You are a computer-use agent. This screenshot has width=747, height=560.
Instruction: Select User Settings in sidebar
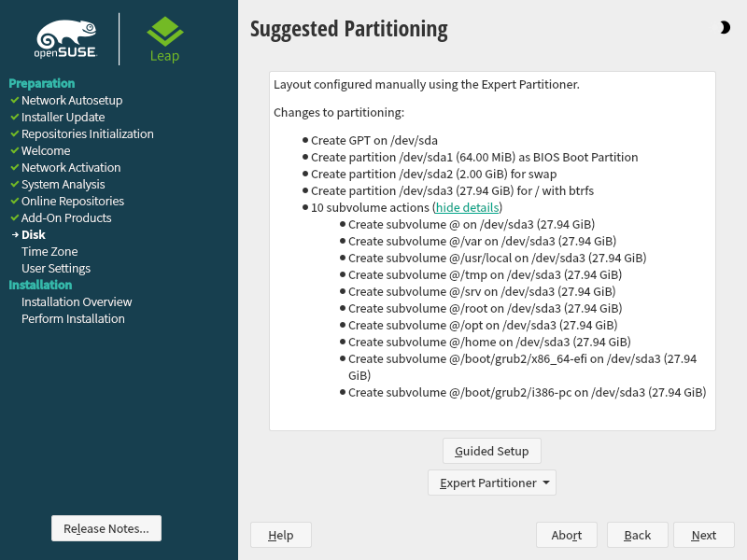[x=56, y=268]
